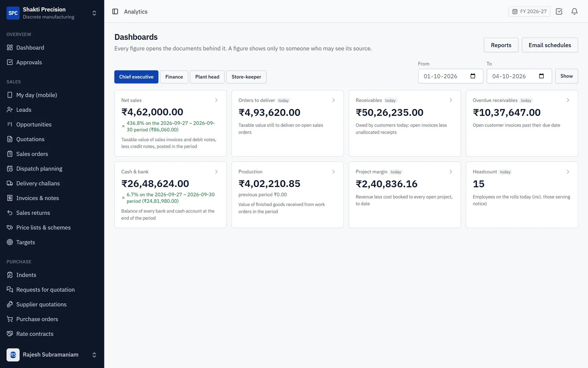
Task: Open Indents page
Action: (x=52, y=275)
